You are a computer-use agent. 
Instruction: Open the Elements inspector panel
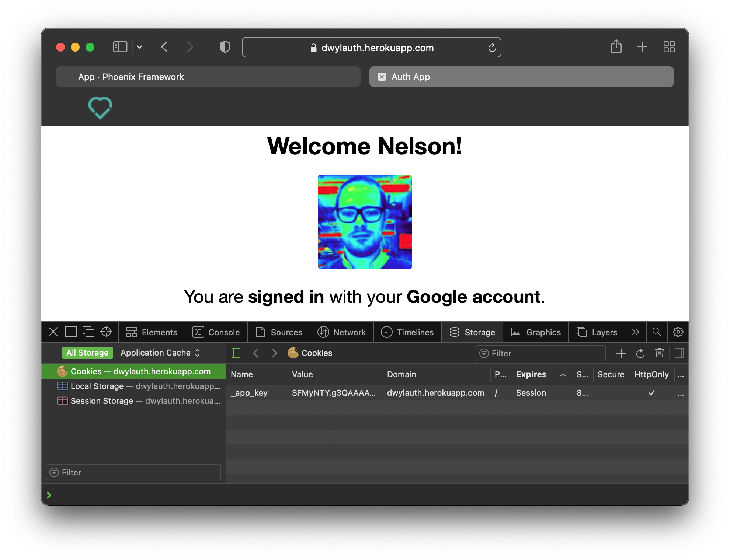(x=151, y=332)
